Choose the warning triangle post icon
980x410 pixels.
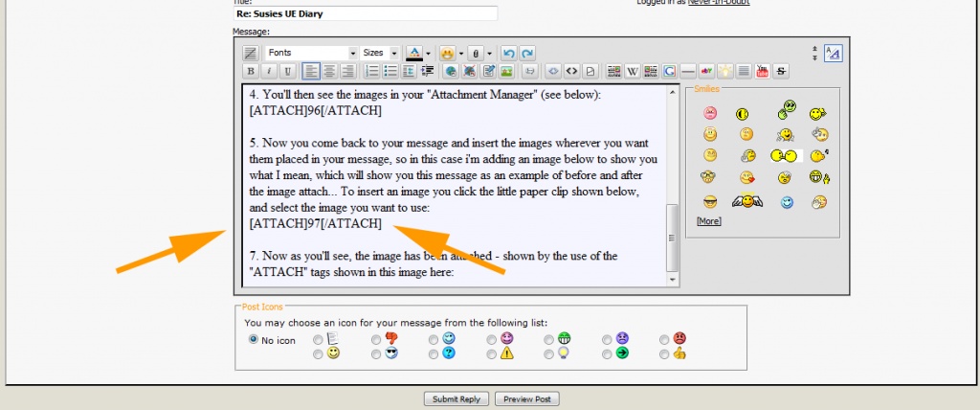point(491,354)
